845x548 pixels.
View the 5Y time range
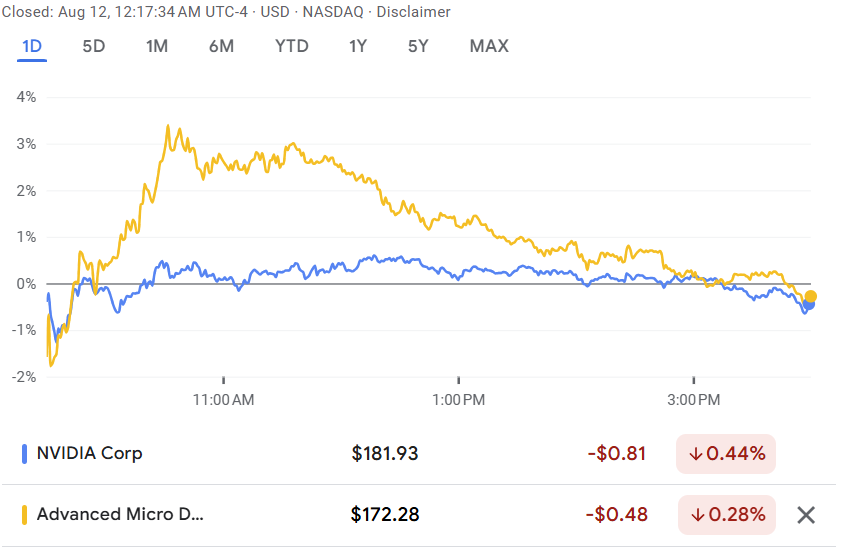(x=419, y=46)
